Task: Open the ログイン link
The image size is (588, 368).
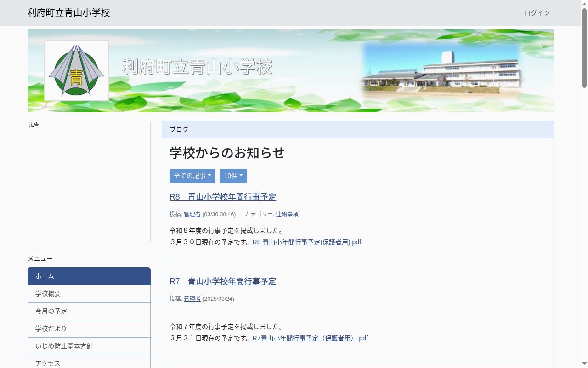Action: (537, 13)
